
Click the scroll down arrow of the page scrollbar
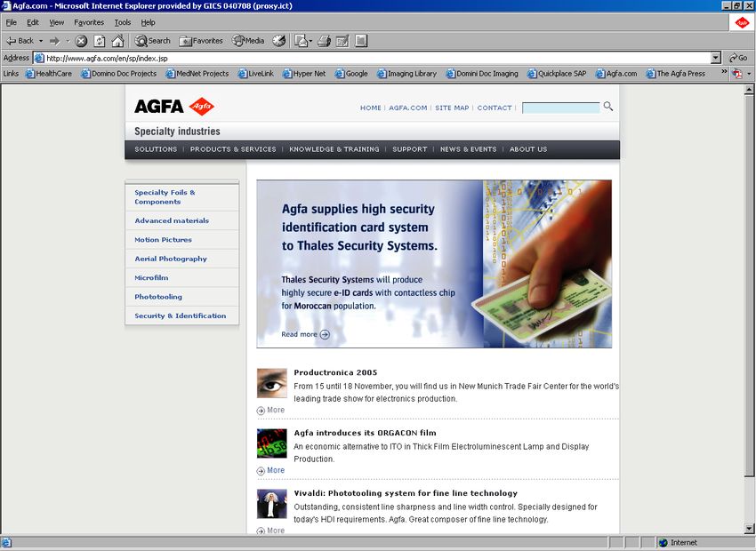pyautogui.click(x=749, y=528)
